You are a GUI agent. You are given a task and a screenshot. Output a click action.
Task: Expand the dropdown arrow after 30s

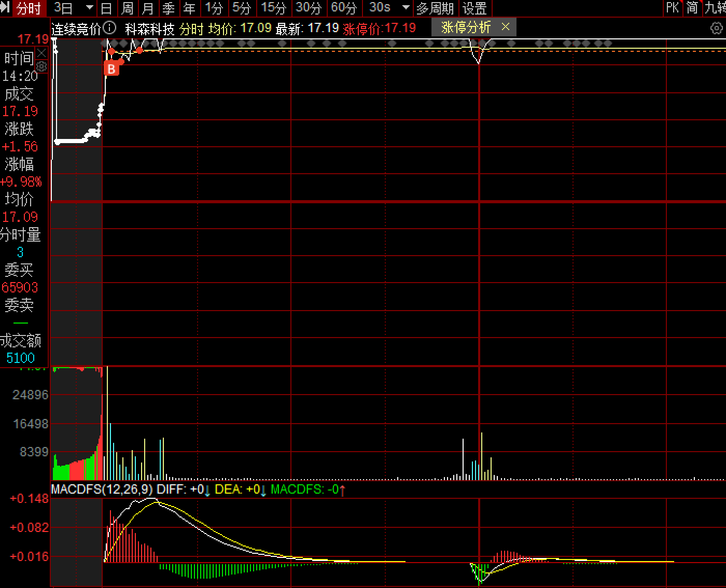(406, 8)
